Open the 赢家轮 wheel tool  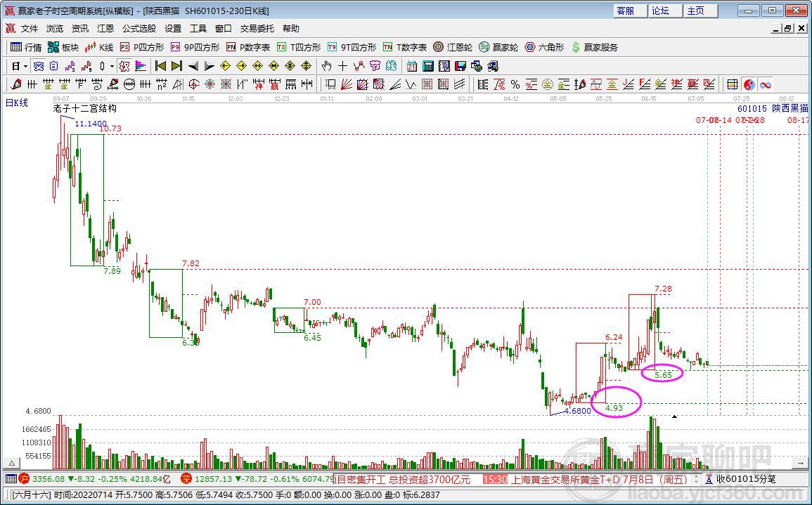[498, 47]
